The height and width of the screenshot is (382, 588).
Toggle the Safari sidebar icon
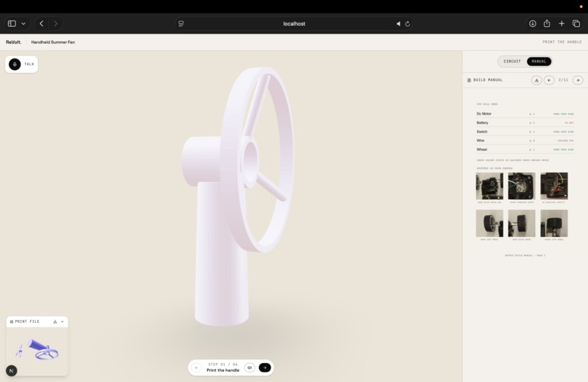12,23
